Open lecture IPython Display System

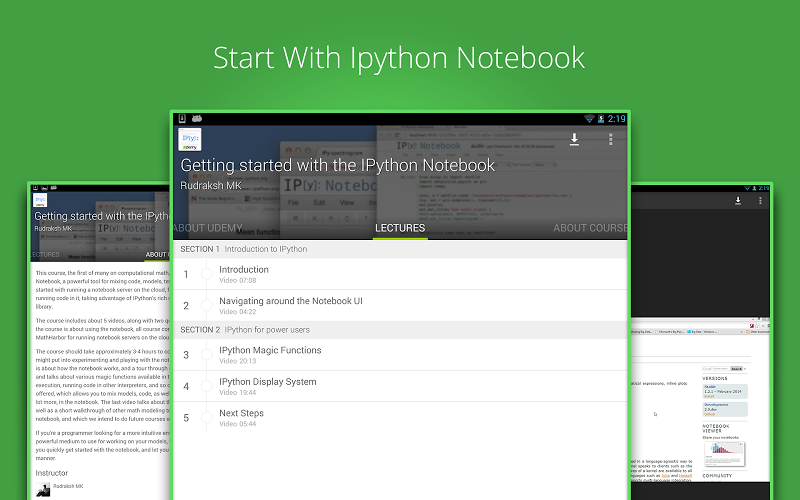[x=400, y=386]
